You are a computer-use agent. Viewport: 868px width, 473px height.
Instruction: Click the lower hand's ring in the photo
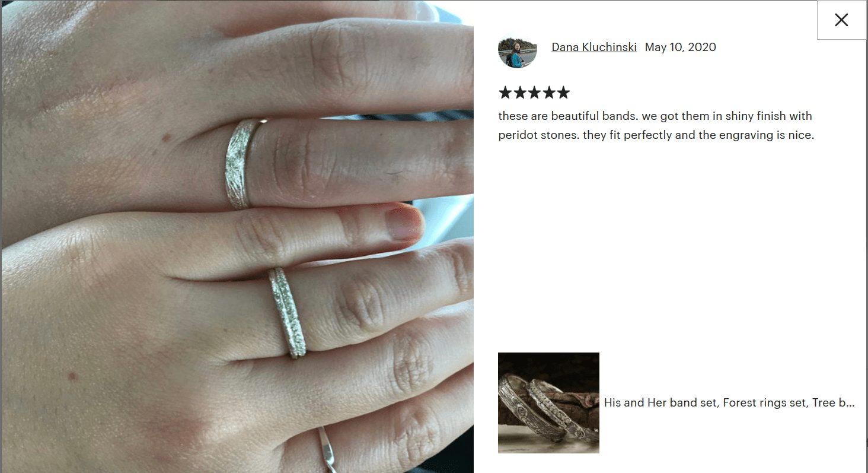(287, 312)
